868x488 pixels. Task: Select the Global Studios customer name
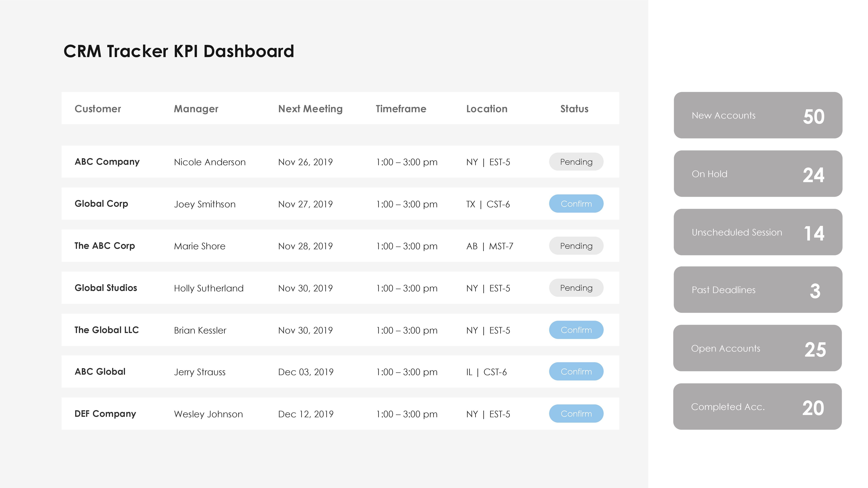tap(106, 288)
